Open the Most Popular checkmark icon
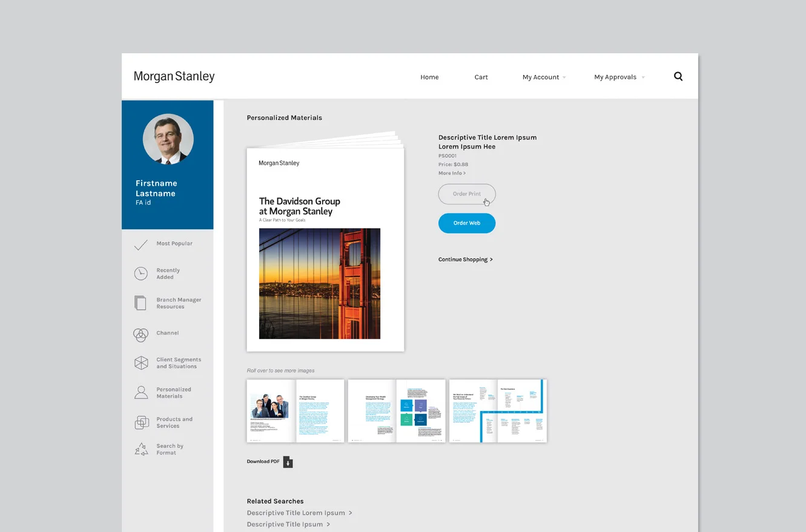Screen dimensions: 806x532 140,245
